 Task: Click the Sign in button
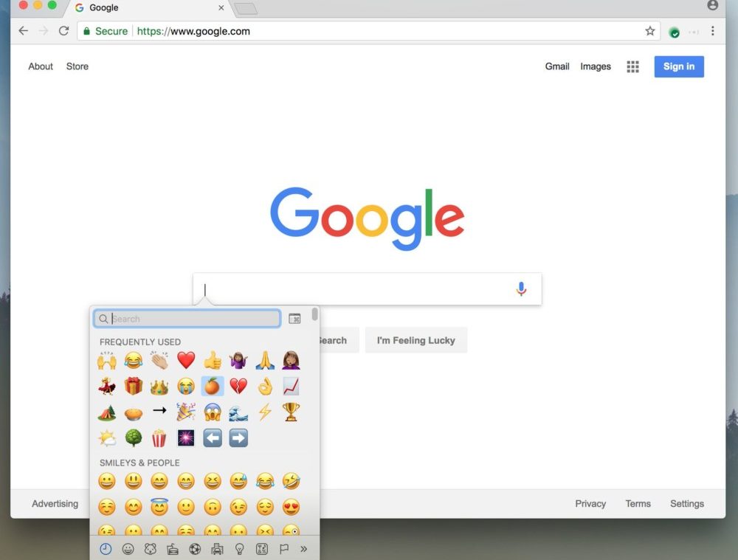pyautogui.click(x=678, y=66)
